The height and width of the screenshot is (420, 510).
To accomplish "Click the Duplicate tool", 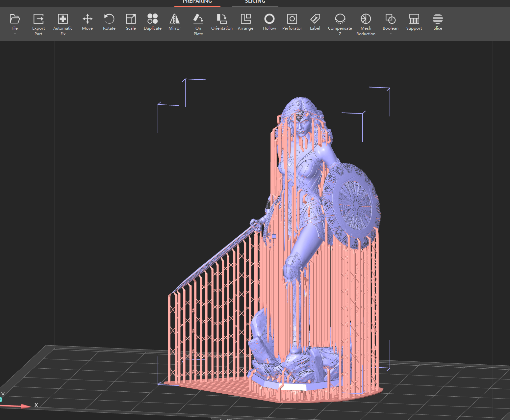I will pos(153,22).
